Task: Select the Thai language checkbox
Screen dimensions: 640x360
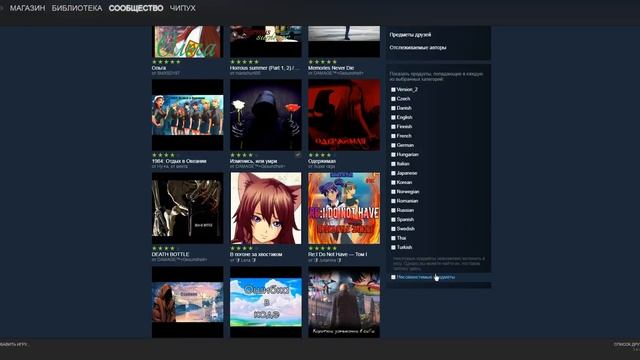Action: click(x=393, y=238)
